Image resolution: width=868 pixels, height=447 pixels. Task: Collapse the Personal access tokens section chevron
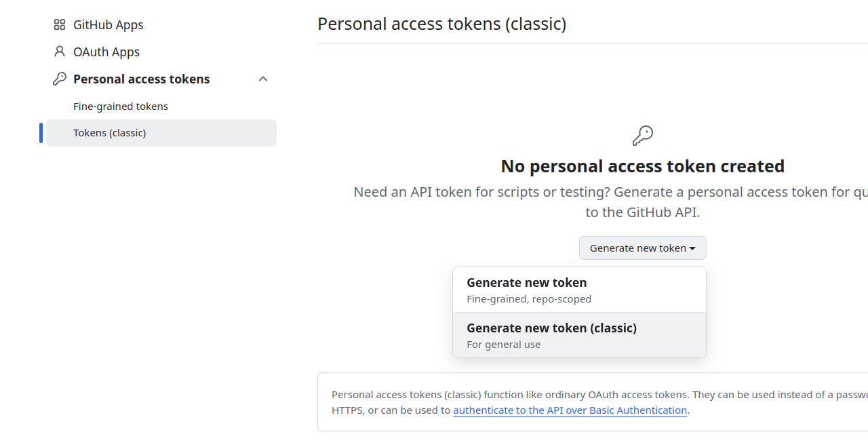[263, 79]
